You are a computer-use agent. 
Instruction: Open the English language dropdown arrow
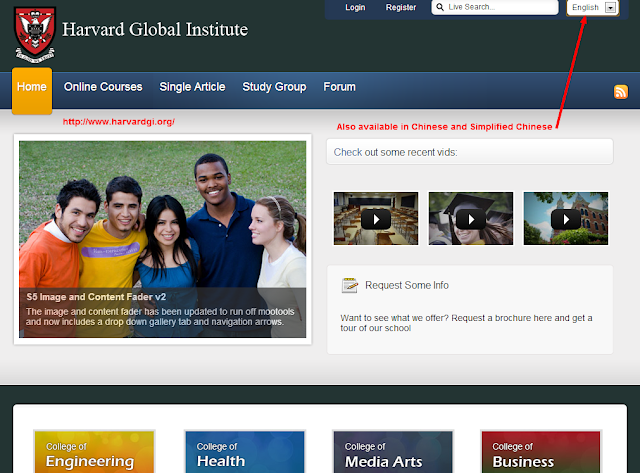click(610, 8)
